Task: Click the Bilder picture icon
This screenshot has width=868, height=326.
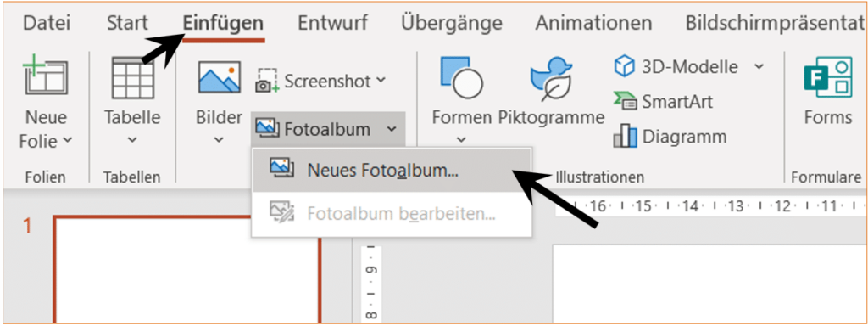Action: (x=220, y=77)
